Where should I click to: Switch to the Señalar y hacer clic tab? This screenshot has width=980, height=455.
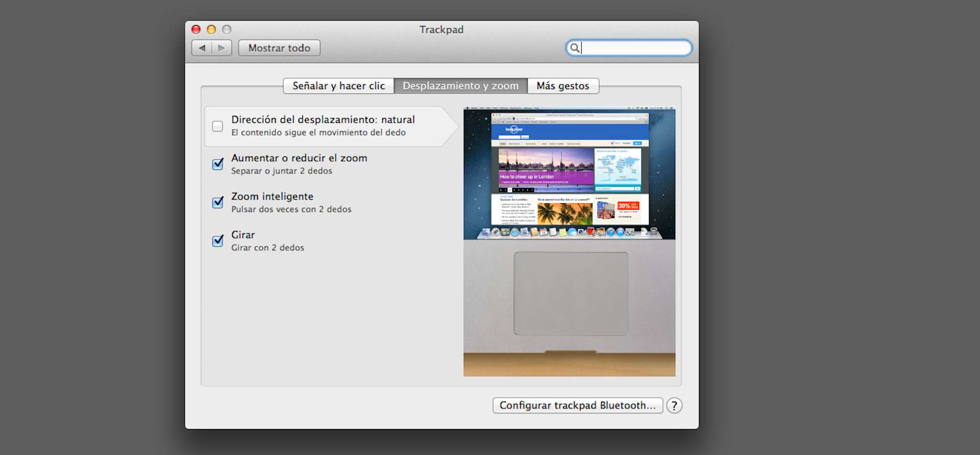pyautogui.click(x=339, y=86)
